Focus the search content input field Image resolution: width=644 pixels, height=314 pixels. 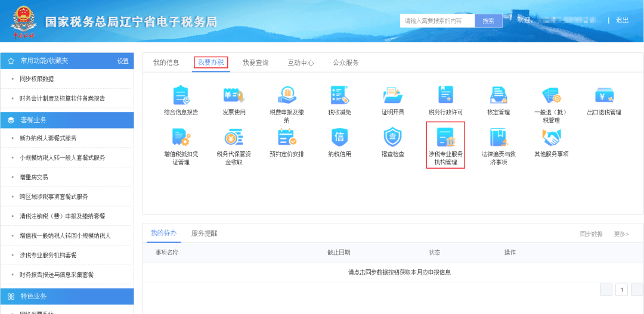pyautogui.click(x=438, y=20)
